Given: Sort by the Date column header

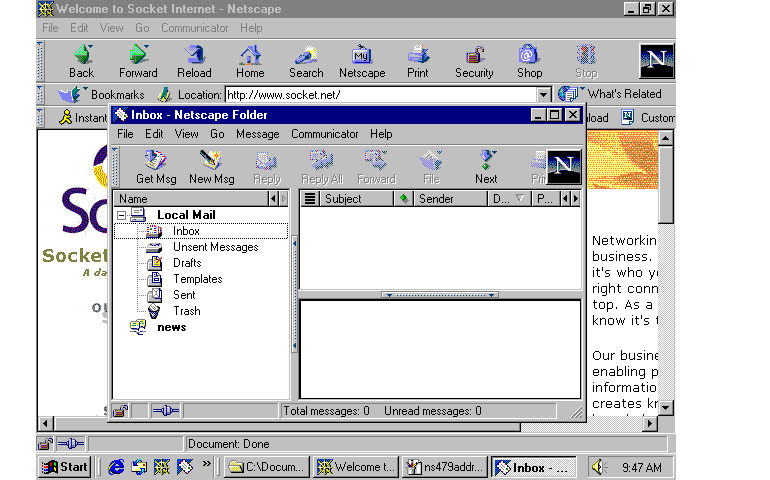Looking at the screenshot, I should 509,199.
